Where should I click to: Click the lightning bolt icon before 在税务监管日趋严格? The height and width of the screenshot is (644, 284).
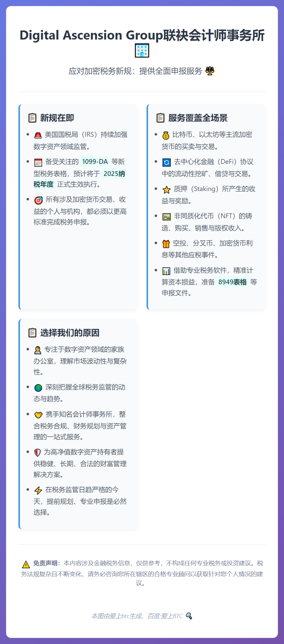[x=38, y=490]
